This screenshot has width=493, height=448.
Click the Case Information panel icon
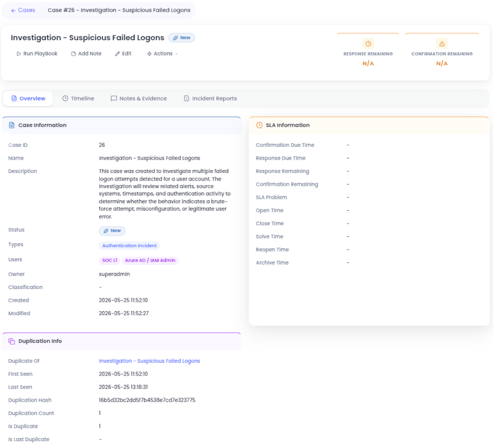point(12,125)
